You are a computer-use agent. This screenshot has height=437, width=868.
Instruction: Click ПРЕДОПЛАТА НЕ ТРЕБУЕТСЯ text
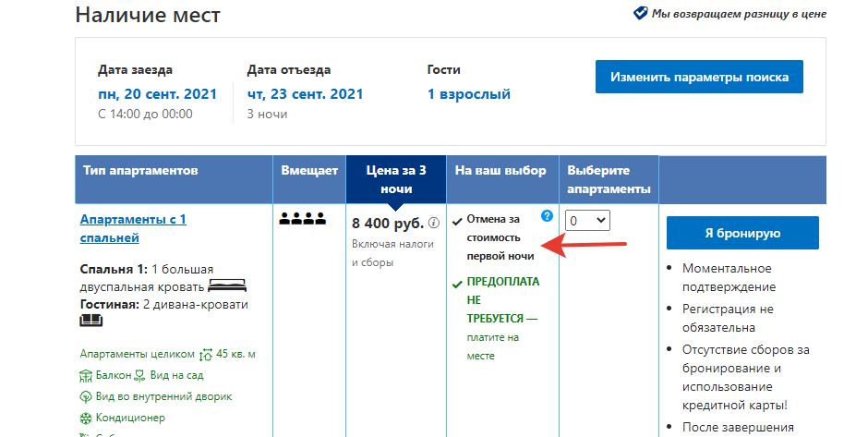click(502, 299)
